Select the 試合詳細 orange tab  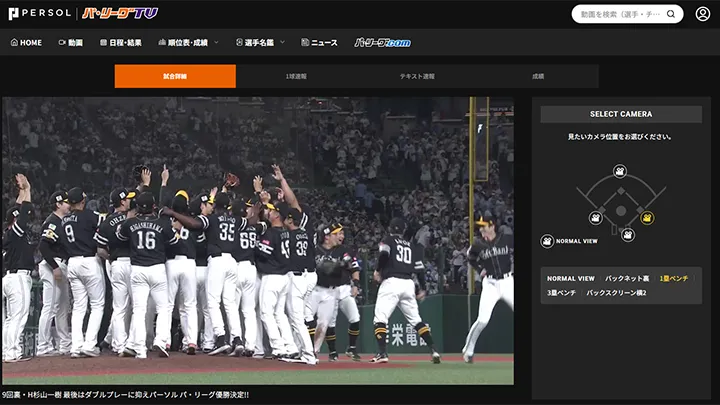[175, 76]
